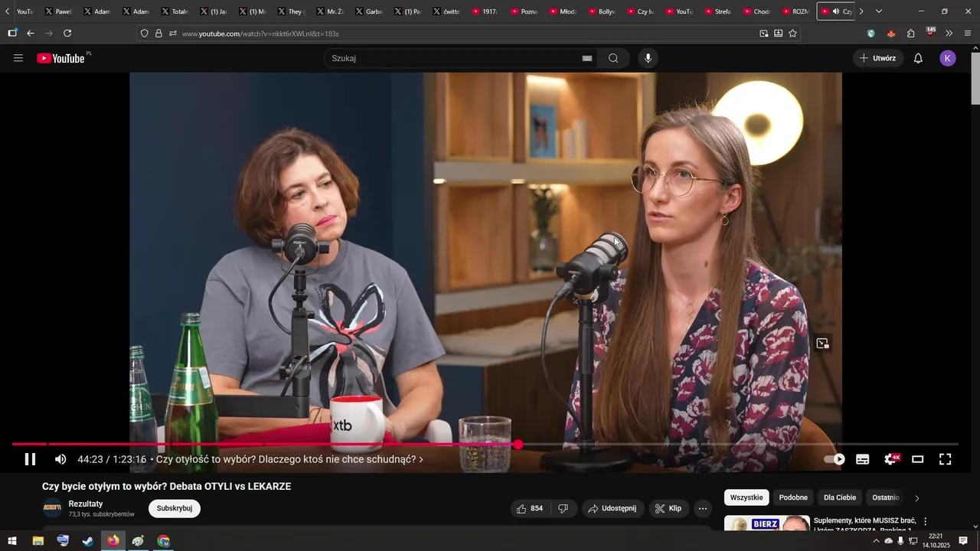Open the browser extensions puzzle icon
The image size is (980, 551).
point(910,34)
